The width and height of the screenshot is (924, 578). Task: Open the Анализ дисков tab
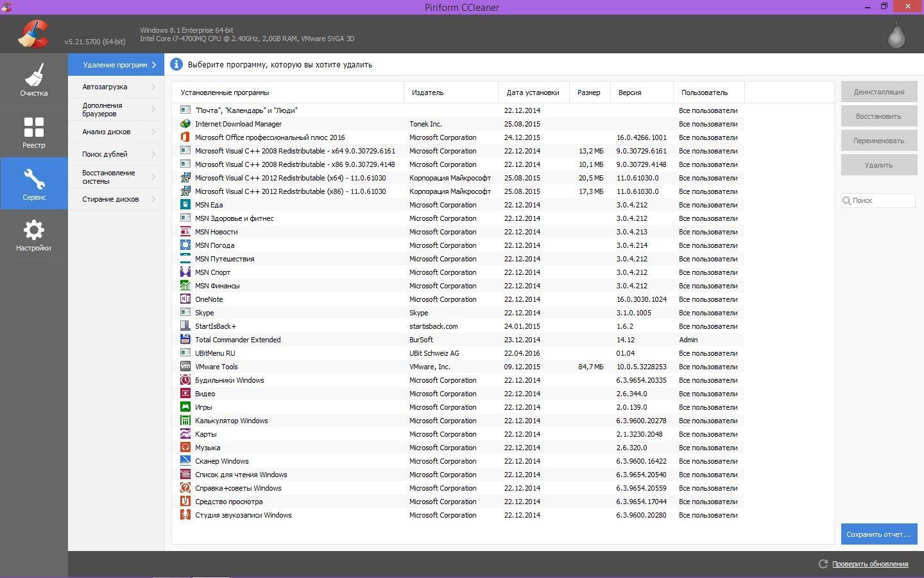pyautogui.click(x=116, y=132)
